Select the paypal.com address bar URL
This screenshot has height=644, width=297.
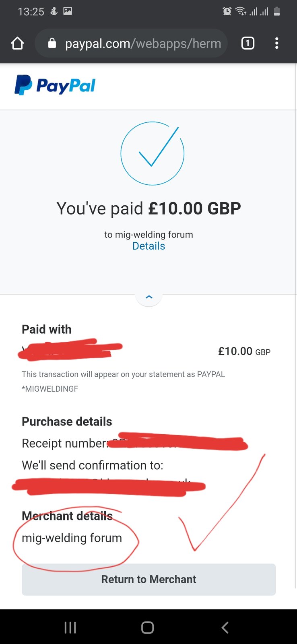143,43
